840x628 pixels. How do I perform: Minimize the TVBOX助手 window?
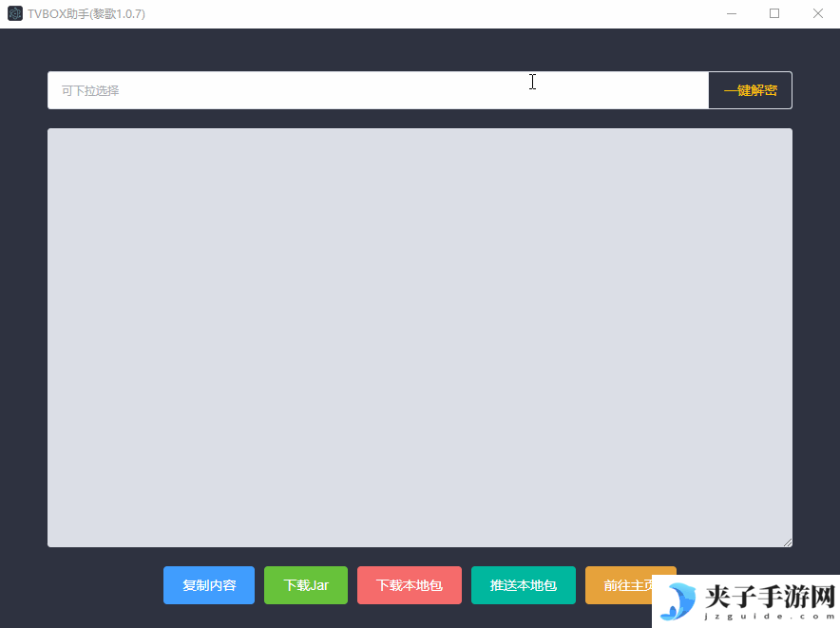[732, 13]
